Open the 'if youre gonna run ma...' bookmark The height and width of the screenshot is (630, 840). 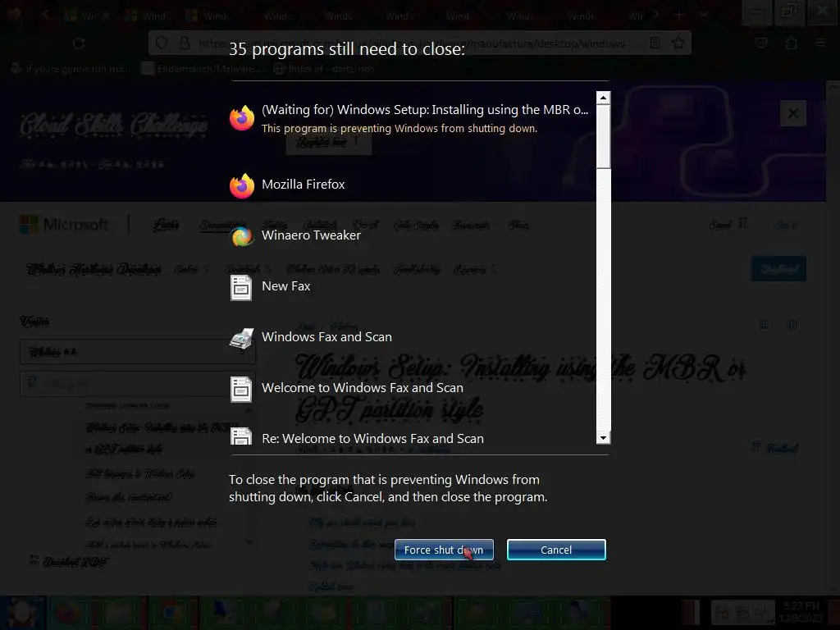coord(71,69)
